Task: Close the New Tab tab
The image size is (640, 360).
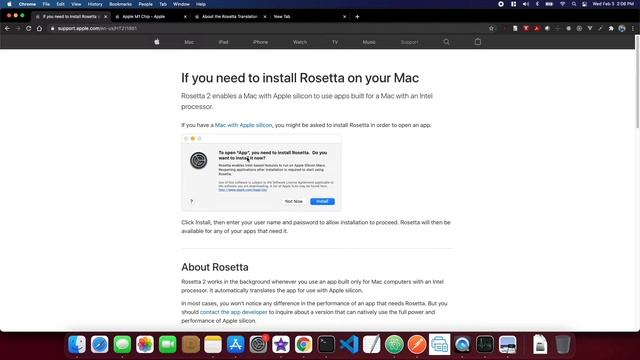Action: pos(344,17)
